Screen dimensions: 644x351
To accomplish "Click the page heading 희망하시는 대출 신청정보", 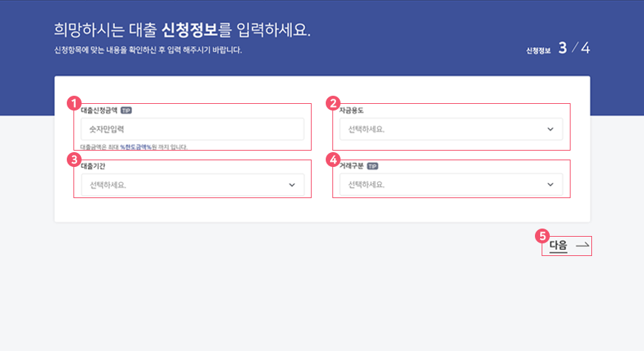I will (182, 30).
